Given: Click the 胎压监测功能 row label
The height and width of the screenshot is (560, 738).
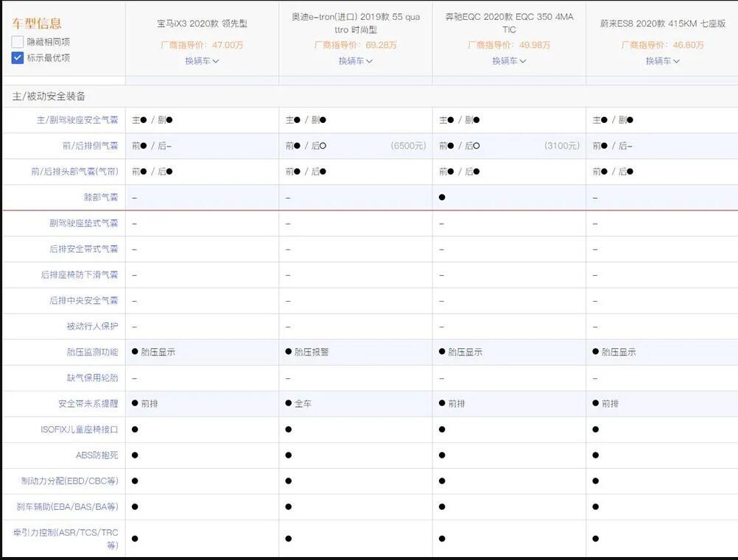Looking at the screenshot, I should 92,352.
